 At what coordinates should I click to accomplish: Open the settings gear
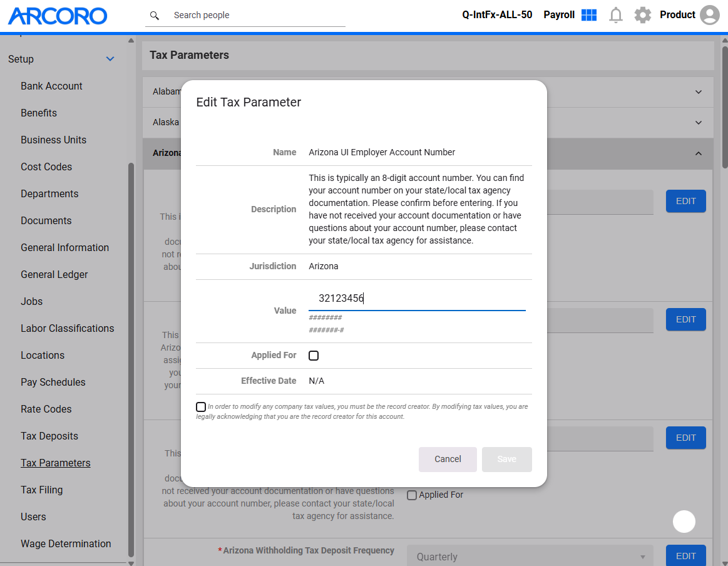[x=643, y=15]
